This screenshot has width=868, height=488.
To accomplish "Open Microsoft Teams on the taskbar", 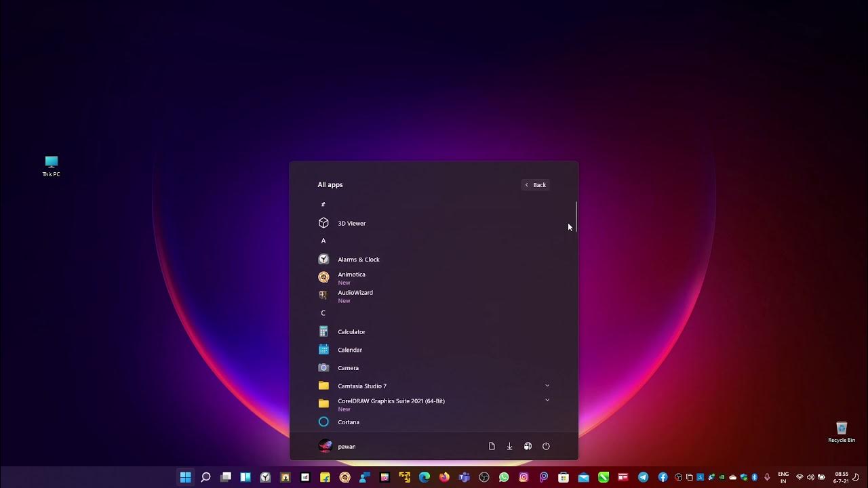I will point(464,477).
